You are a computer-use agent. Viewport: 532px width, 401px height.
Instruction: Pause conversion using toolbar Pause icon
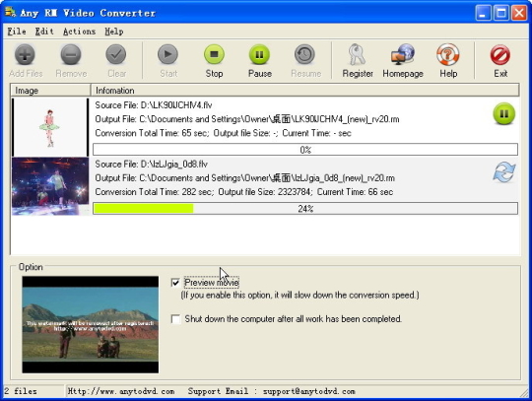[259, 54]
